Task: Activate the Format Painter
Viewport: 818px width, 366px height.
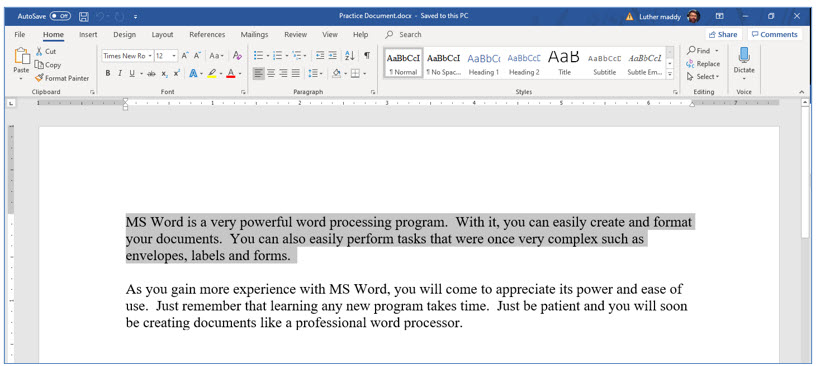Action: 62,78
